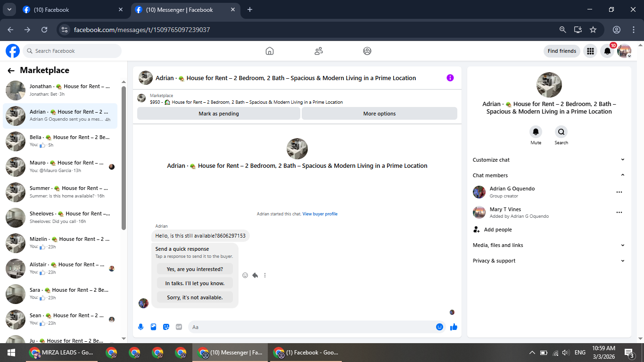Open Summer's House for Rent conversation

click(60, 192)
